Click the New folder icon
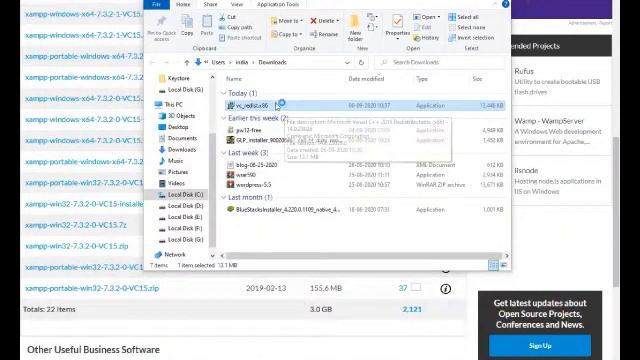640x360 pixels. coord(355,22)
